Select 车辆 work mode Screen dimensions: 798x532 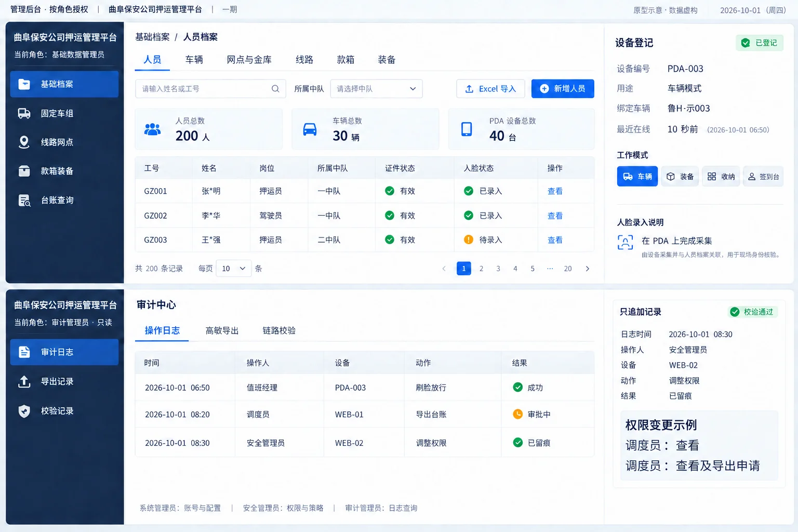pyautogui.click(x=637, y=177)
